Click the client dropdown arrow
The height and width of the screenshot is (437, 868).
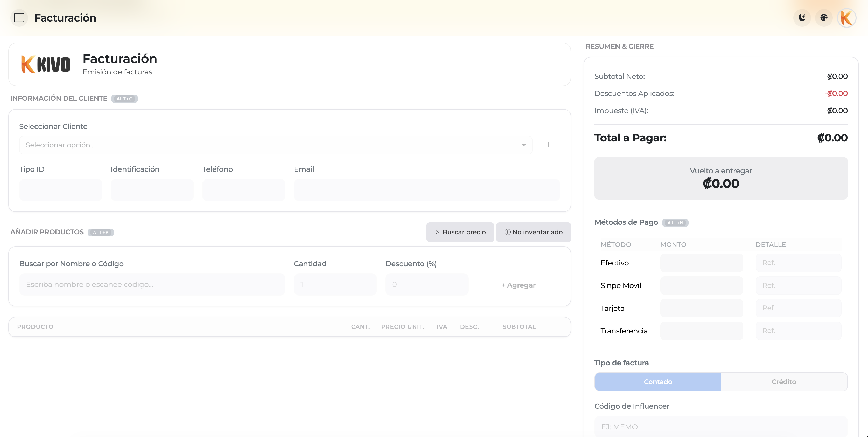[524, 145]
